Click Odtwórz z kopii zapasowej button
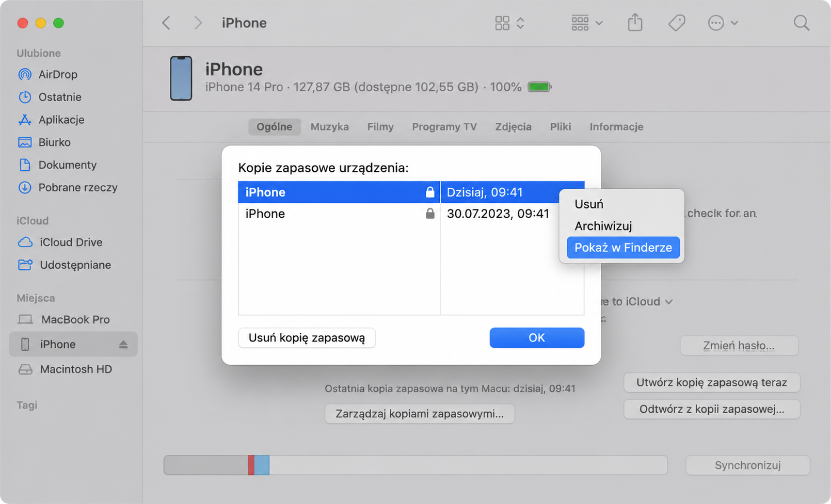This screenshot has width=831, height=504. (712, 410)
